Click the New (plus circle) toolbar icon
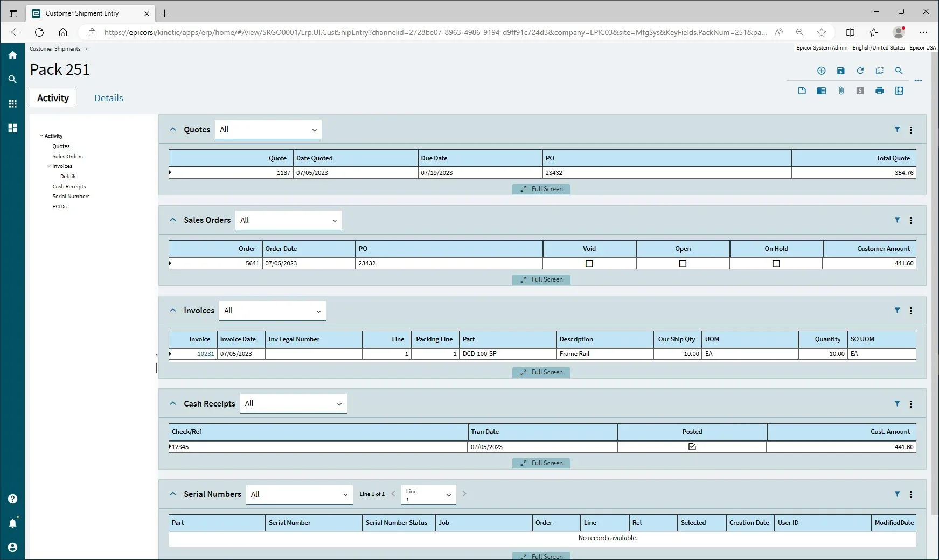Image resolution: width=939 pixels, height=560 pixels. tap(821, 71)
